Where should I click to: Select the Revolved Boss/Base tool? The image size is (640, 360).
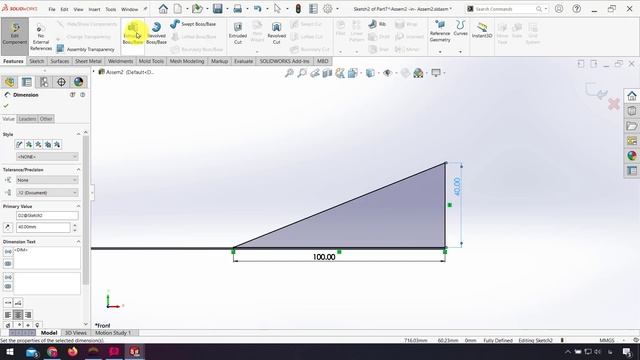(156, 33)
